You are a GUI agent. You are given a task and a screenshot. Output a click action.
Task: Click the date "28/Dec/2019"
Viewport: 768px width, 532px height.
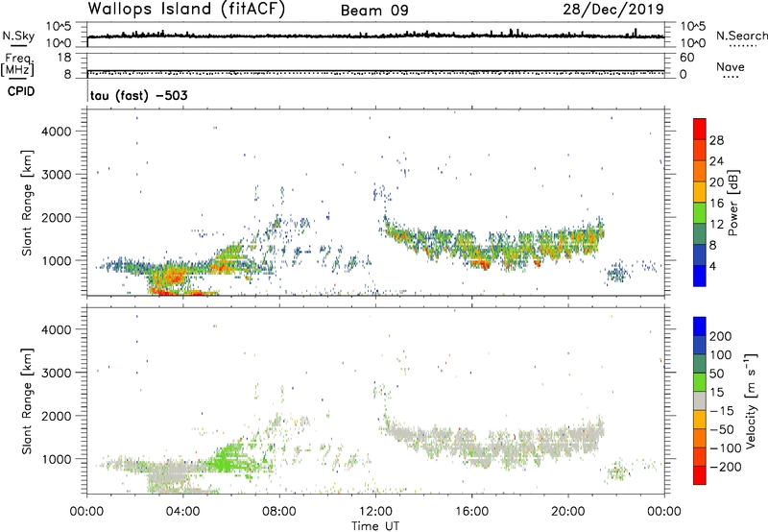click(613, 9)
